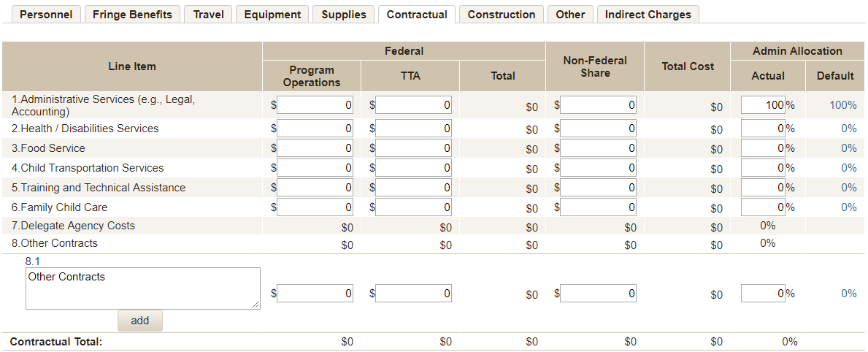Screen dimensions: 868x352
Task: Click Administrative Services Program Operations amount field
Action: pos(315,105)
